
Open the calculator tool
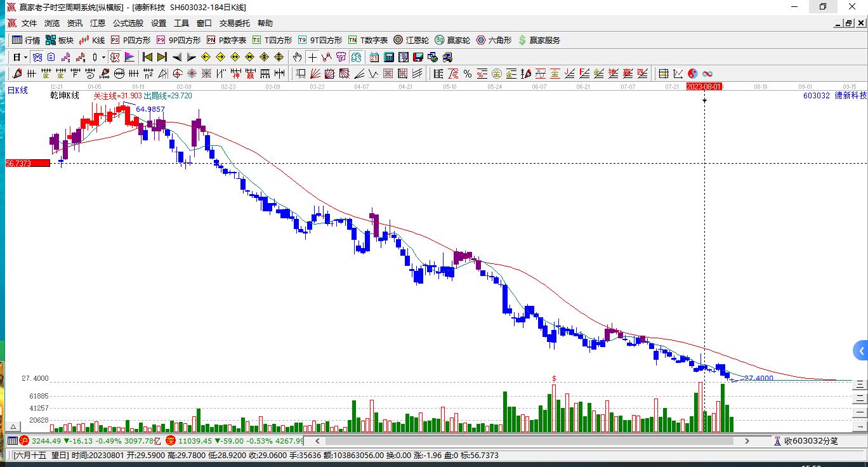pyautogui.click(x=389, y=57)
